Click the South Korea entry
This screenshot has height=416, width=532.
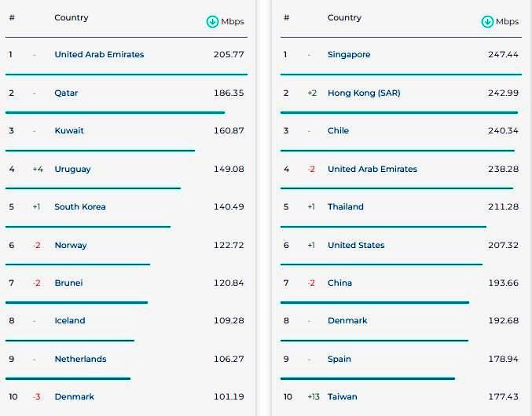(x=79, y=206)
